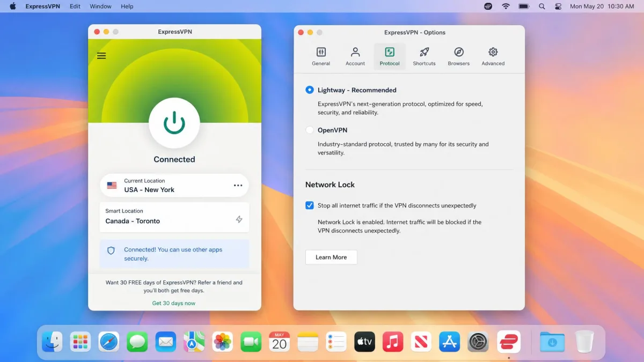Image resolution: width=644 pixels, height=362 pixels.
Task: Open the Help menu
Action: (x=127, y=6)
